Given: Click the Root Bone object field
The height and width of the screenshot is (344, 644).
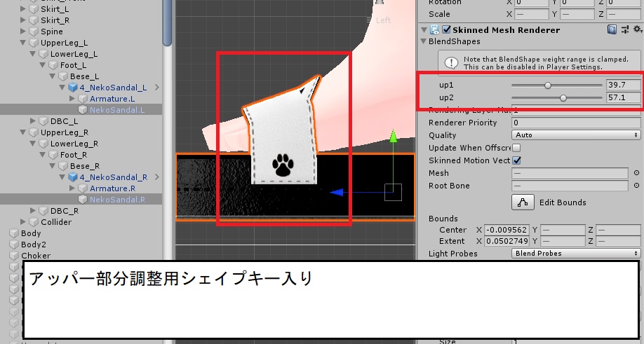Looking at the screenshot, I should (570, 186).
